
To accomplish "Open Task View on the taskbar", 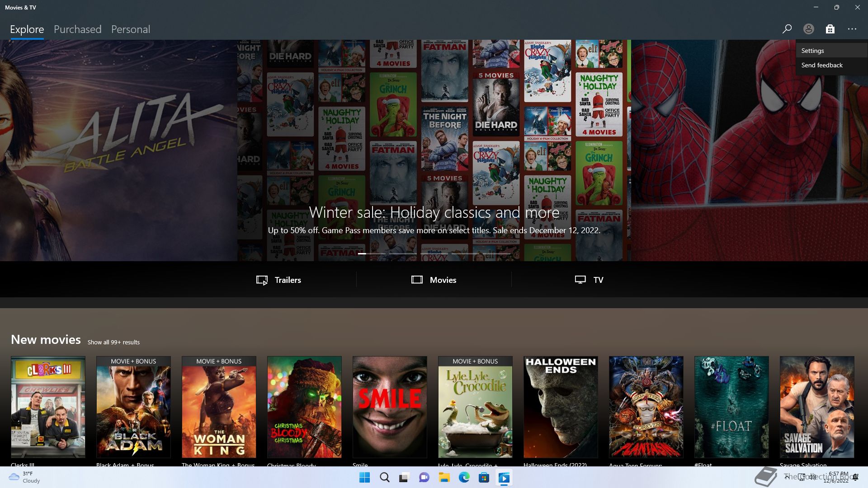I will tap(404, 478).
